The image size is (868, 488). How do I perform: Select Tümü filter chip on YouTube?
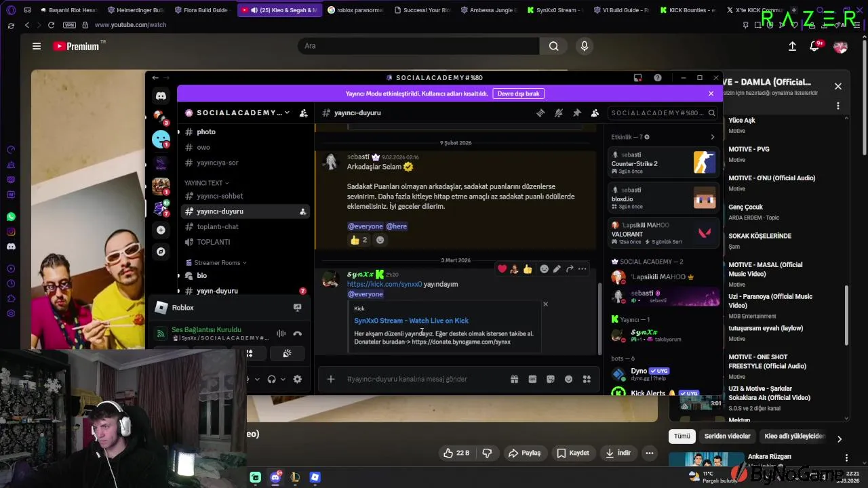[x=682, y=436]
